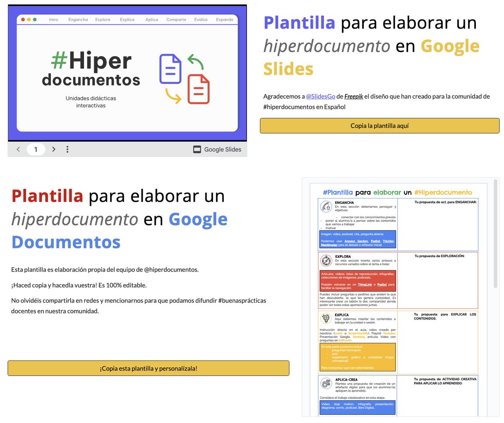The width and height of the screenshot is (504, 423).
Task: Open presentation via Google Slides logo
Action: (217, 149)
